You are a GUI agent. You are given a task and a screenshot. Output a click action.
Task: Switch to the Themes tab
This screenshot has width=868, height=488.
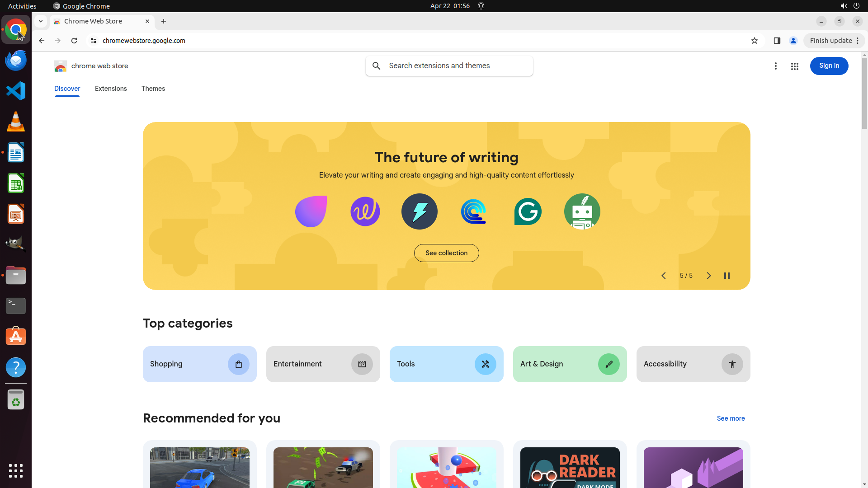153,89
